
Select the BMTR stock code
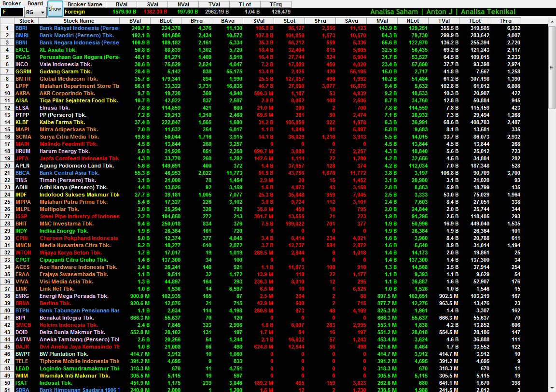click(x=23, y=79)
